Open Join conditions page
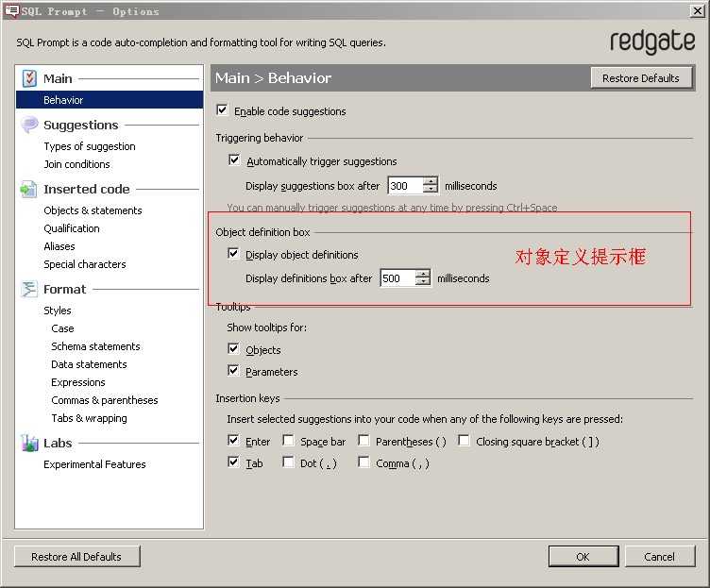 (x=77, y=164)
